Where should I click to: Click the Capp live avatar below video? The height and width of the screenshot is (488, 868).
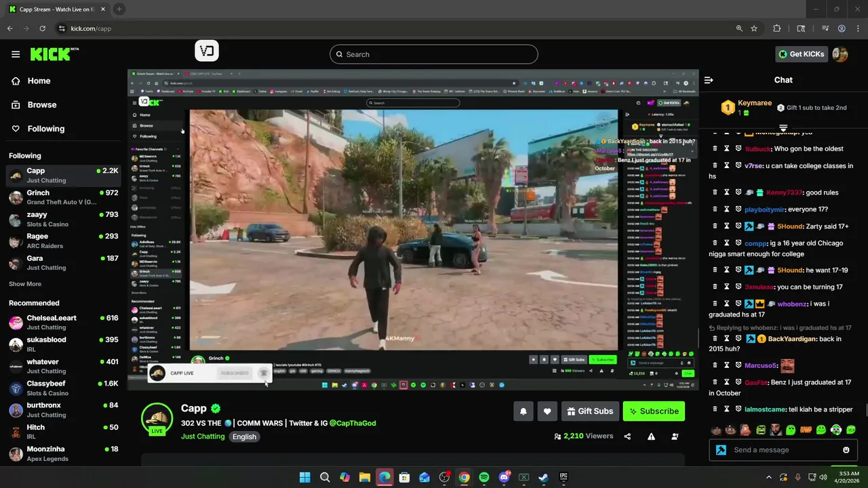point(157,418)
